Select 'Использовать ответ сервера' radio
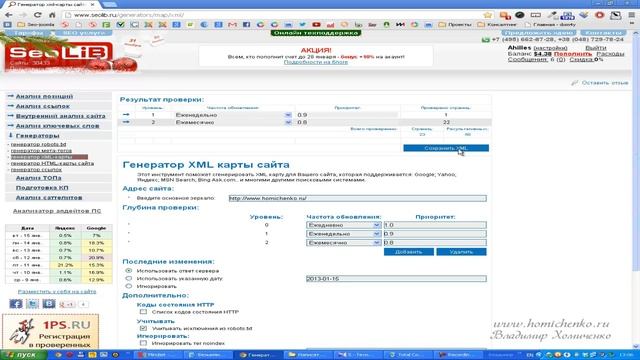This screenshot has width=640, height=360. tap(129, 271)
